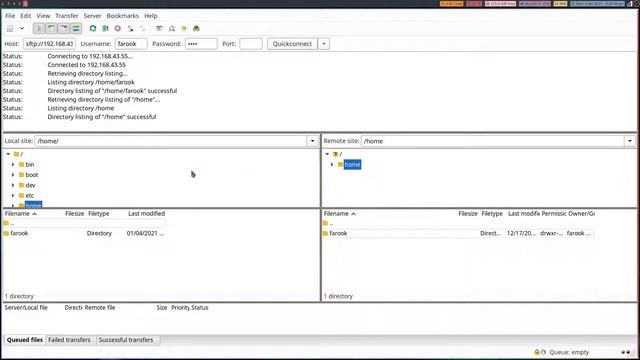This screenshot has width=640, height=360.
Task: Reconnect to the last server
Action: point(142,29)
